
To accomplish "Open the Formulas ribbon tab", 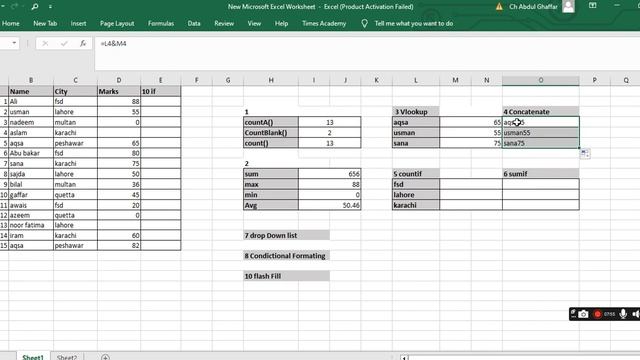I will [x=161, y=24].
